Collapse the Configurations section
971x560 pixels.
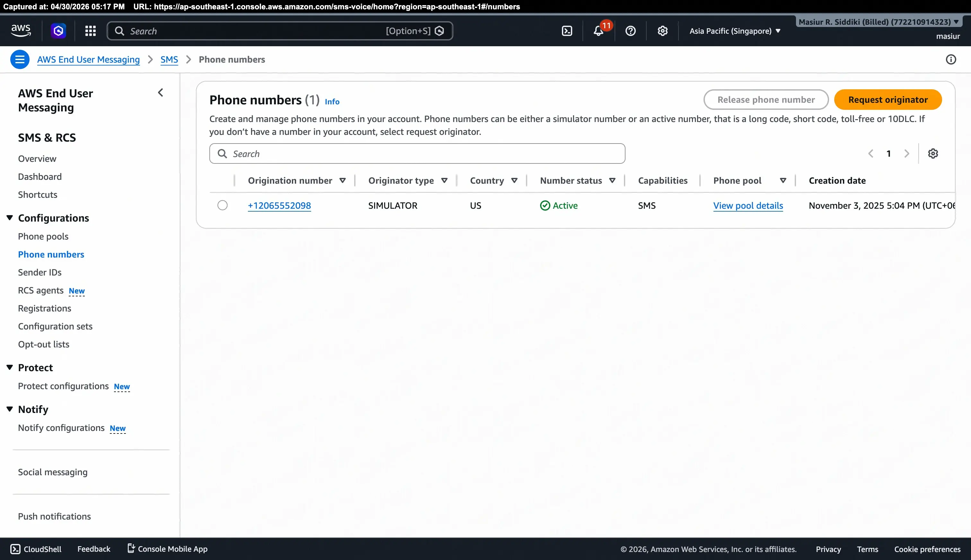point(10,218)
